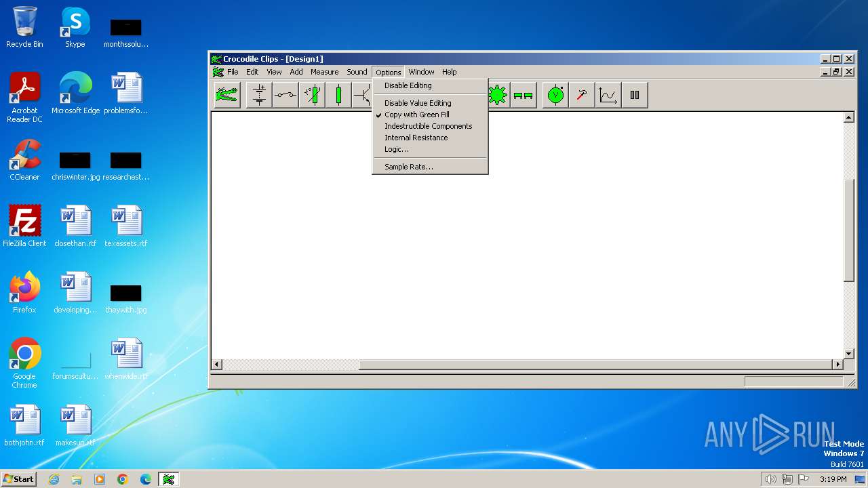Select theywith.jpg desktop file

[126, 298]
